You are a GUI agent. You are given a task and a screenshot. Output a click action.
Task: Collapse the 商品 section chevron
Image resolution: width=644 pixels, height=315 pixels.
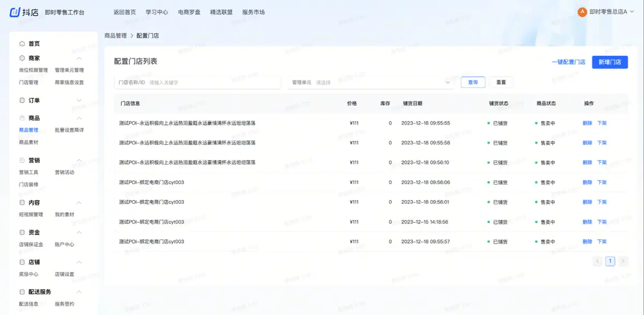click(x=79, y=118)
